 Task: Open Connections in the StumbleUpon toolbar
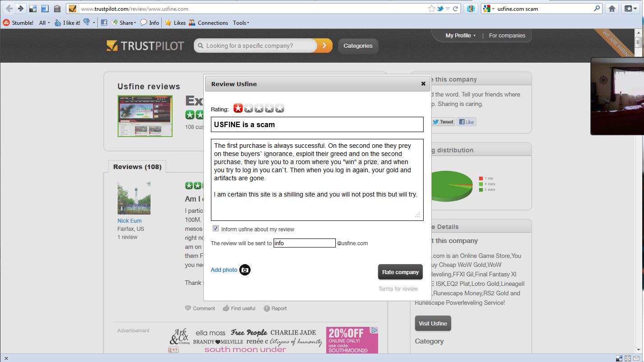coord(208,23)
